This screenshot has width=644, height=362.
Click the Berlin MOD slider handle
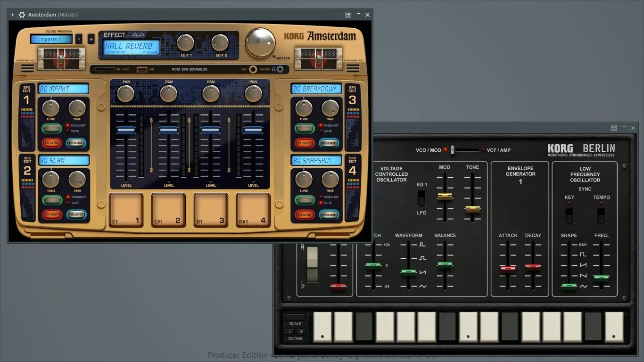445,196
